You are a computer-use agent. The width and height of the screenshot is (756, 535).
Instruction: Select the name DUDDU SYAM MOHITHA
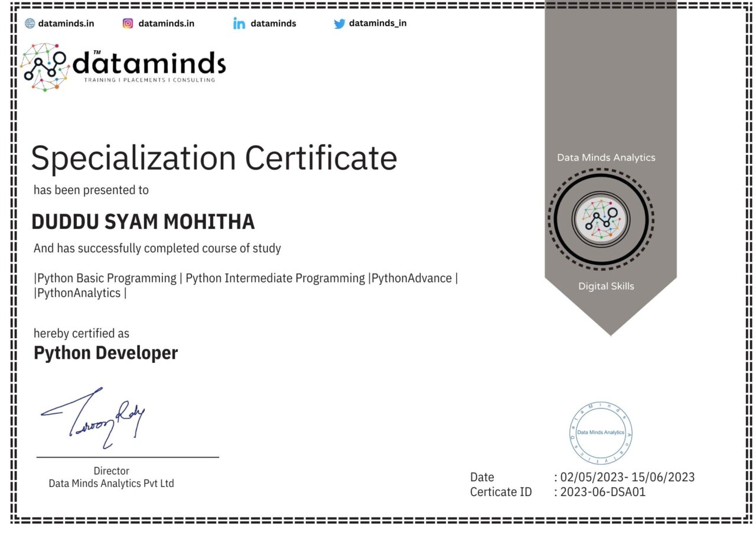pyautogui.click(x=144, y=222)
